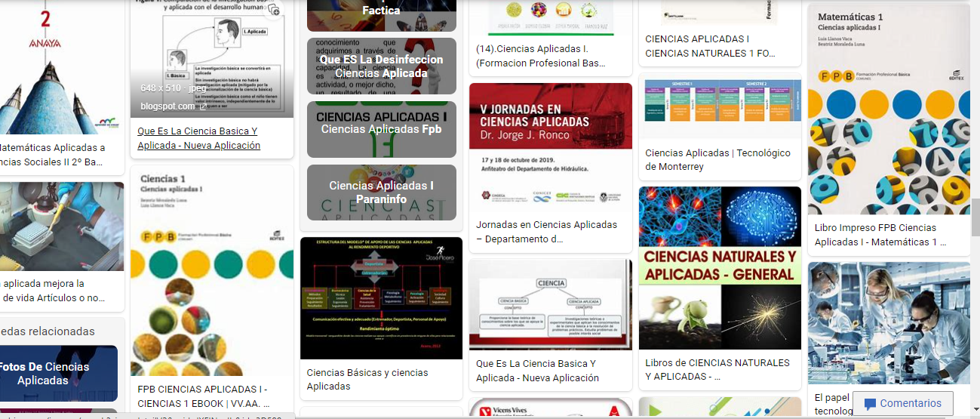Viewport: 980px width, 419px height.
Task: Click external link icon beside blogspot.com
Action: 203,106
